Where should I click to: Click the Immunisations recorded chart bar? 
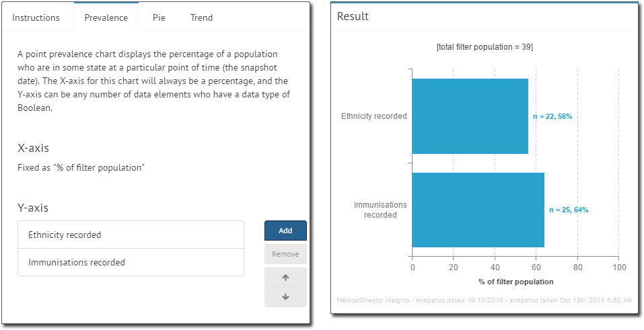click(x=478, y=210)
